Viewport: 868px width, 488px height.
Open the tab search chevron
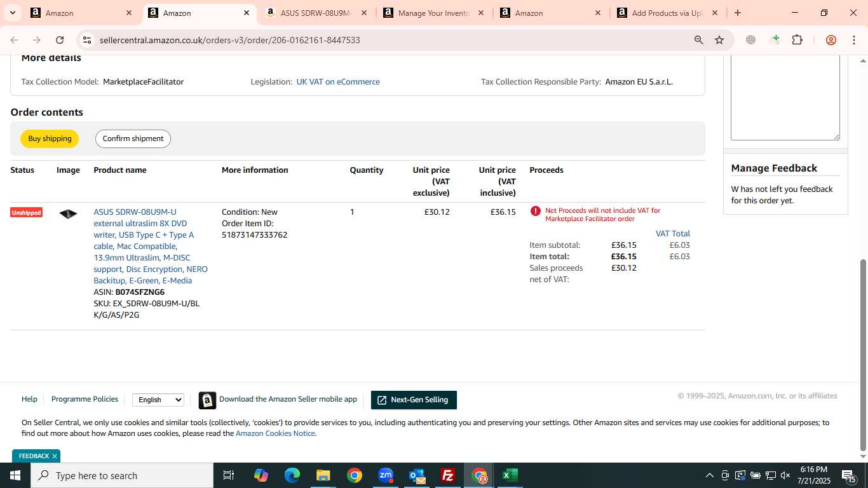[12, 13]
